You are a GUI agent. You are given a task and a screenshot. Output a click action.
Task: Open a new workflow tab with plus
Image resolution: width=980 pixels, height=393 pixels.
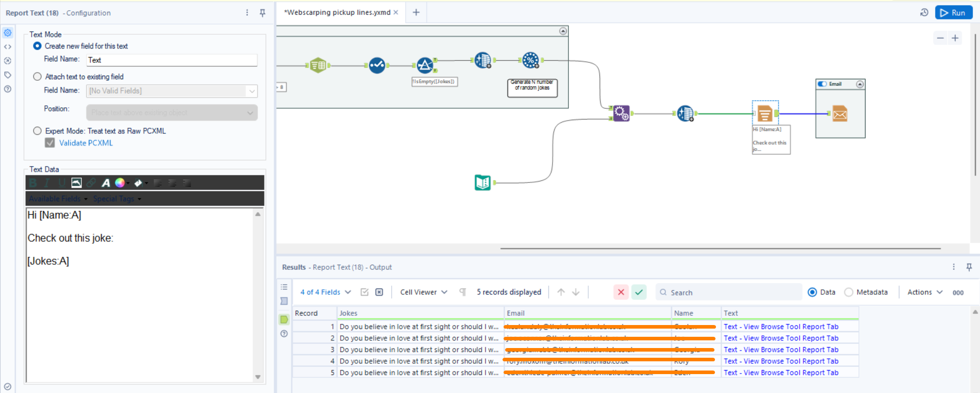click(416, 12)
